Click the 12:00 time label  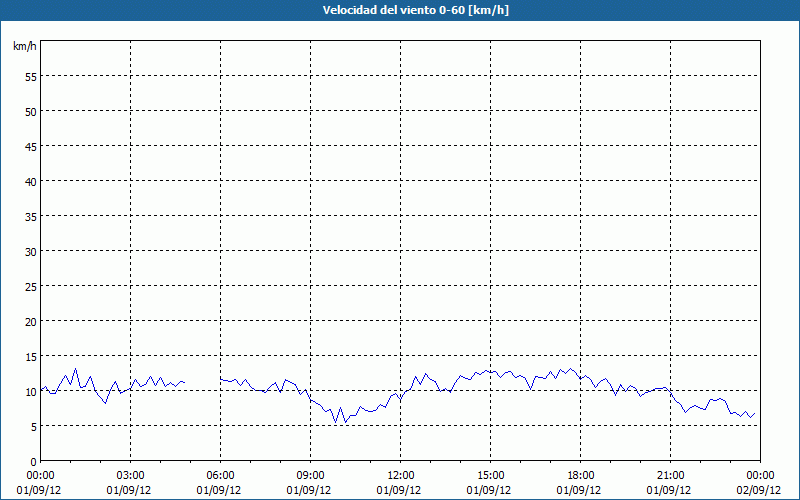(x=400, y=475)
